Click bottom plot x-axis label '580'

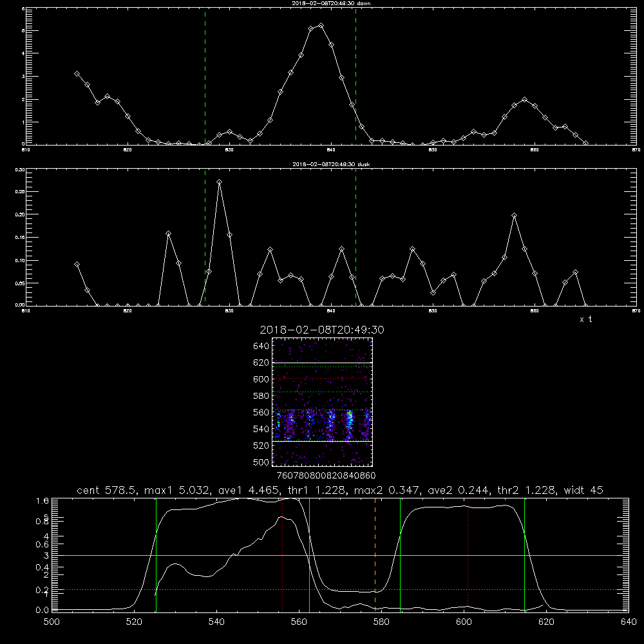coord(381,622)
